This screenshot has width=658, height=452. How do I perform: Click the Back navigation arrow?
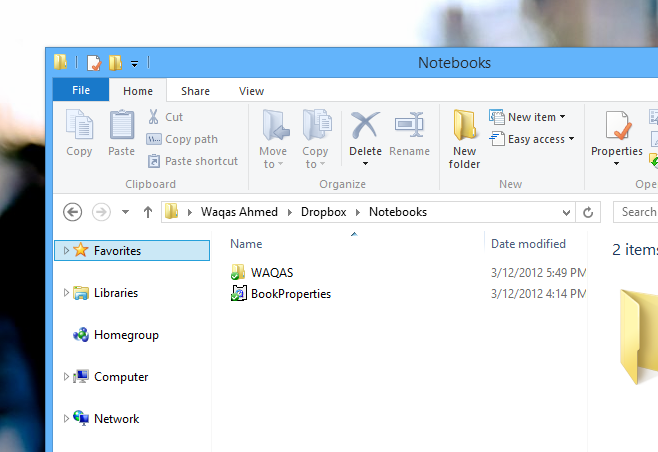pyautogui.click(x=72, y=212)
